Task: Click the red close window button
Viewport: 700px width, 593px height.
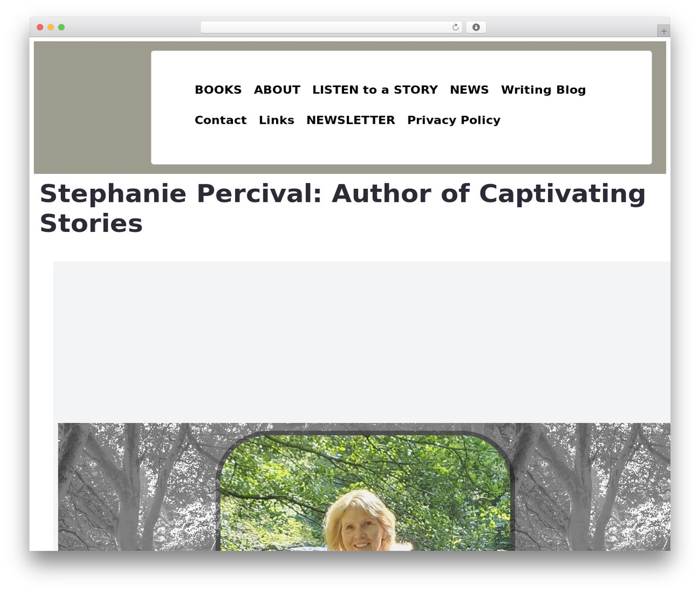Action: [x=40, y=27]
